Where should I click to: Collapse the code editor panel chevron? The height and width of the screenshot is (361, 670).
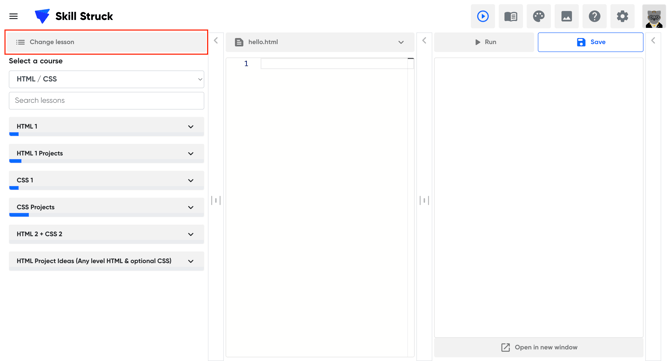[x=424, y=41]
